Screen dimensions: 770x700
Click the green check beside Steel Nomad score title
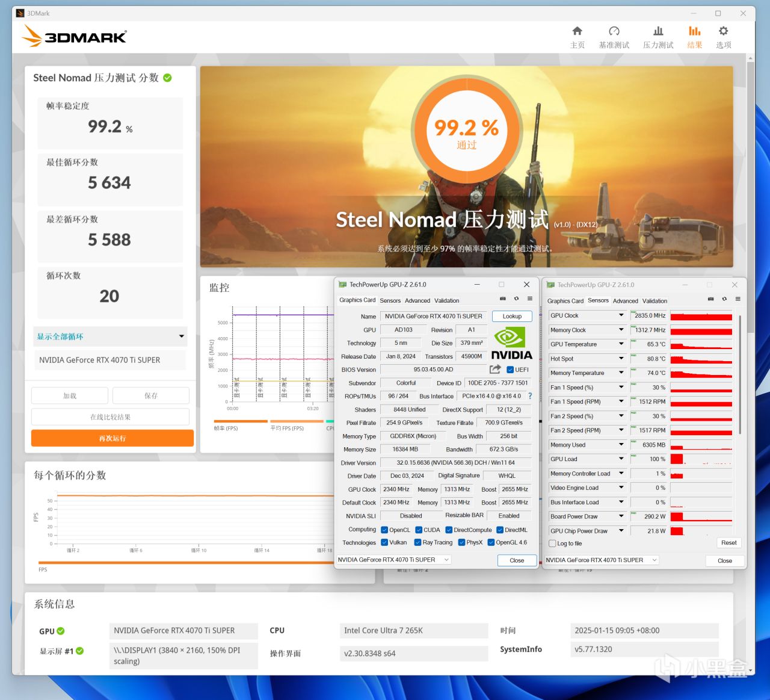click(x=167, y=78)
